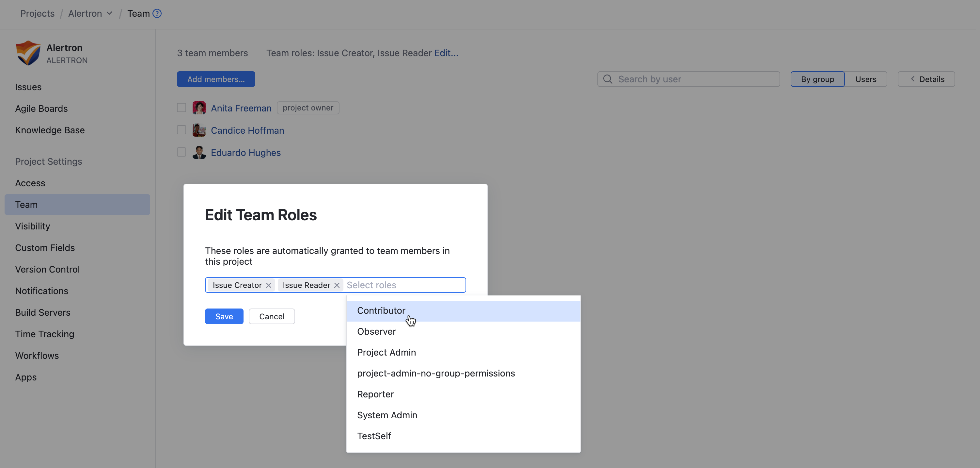Choose Project Admin role in dropdown
980x468 pixels.
pyautogui.click(x=386, y=352)
